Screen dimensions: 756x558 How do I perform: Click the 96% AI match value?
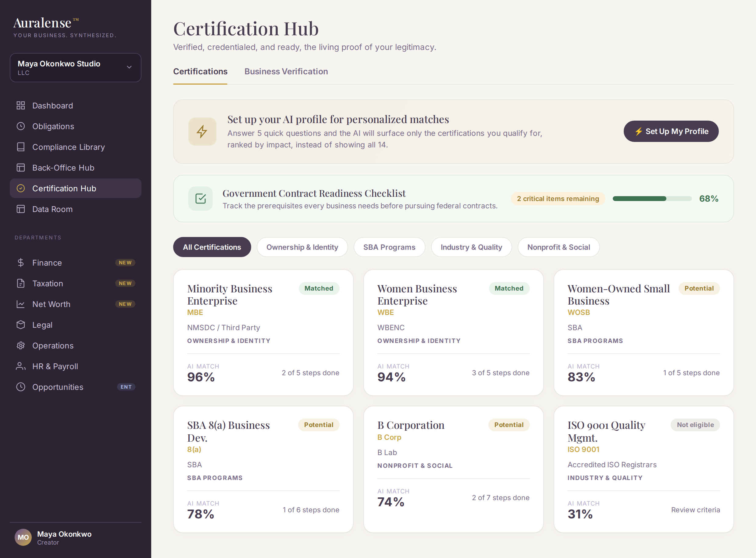click(x=201, y=377)
